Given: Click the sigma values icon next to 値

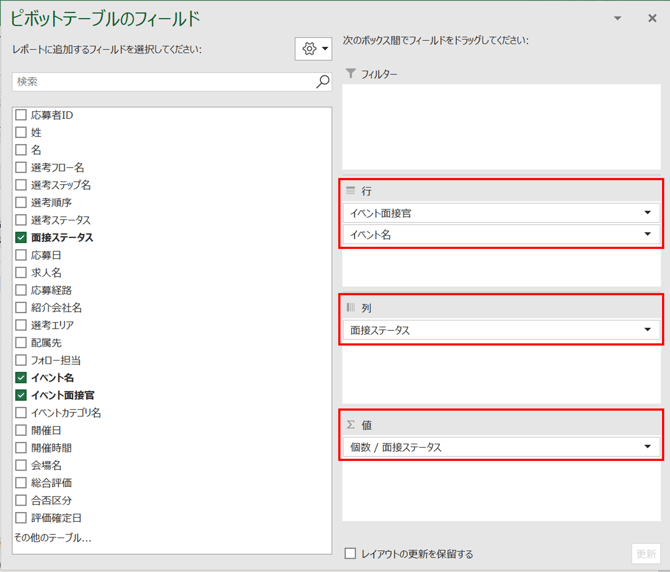Looking at the screenshot, I should (x=350, y=424).
